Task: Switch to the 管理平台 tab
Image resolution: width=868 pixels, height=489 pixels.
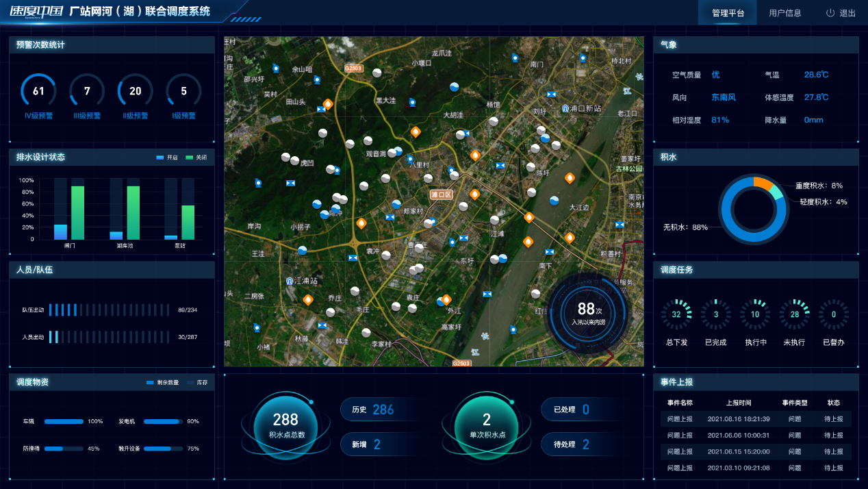Action: click(x=728, y=13)
